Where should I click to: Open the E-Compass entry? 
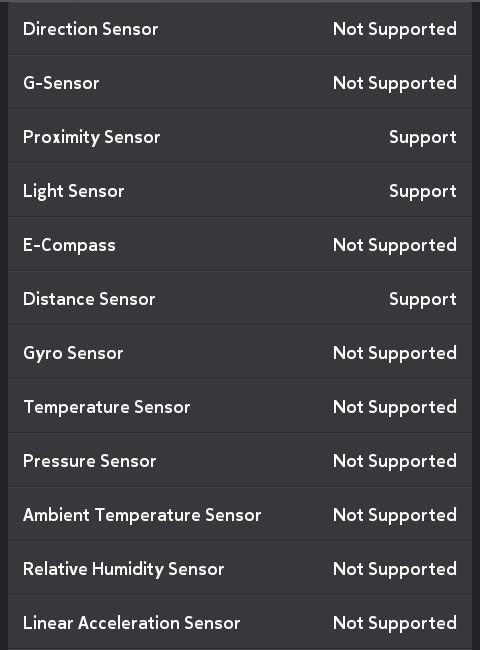240,245
